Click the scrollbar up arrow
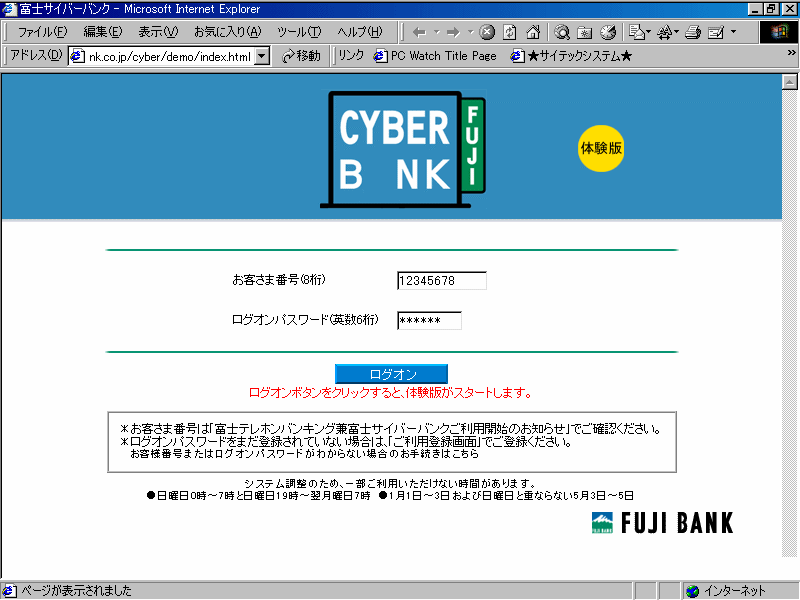Screen dimensions: 800x600 [790, 82]
